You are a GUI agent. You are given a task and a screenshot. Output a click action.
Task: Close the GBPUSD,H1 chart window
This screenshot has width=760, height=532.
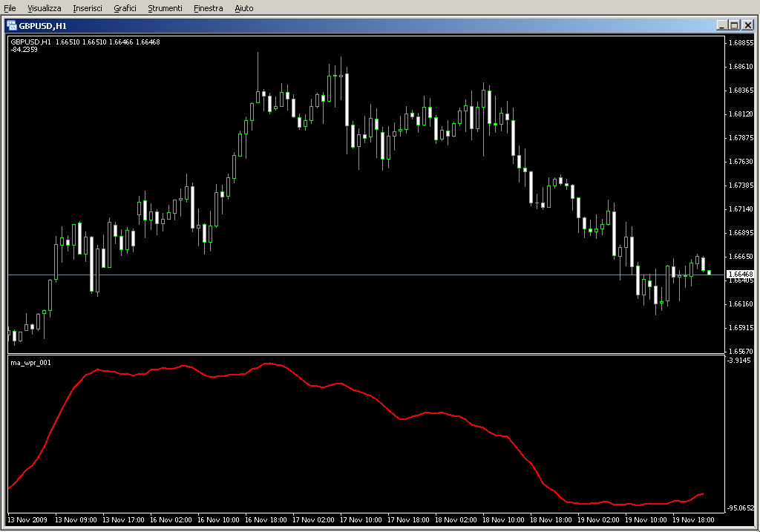pos(748,25)
